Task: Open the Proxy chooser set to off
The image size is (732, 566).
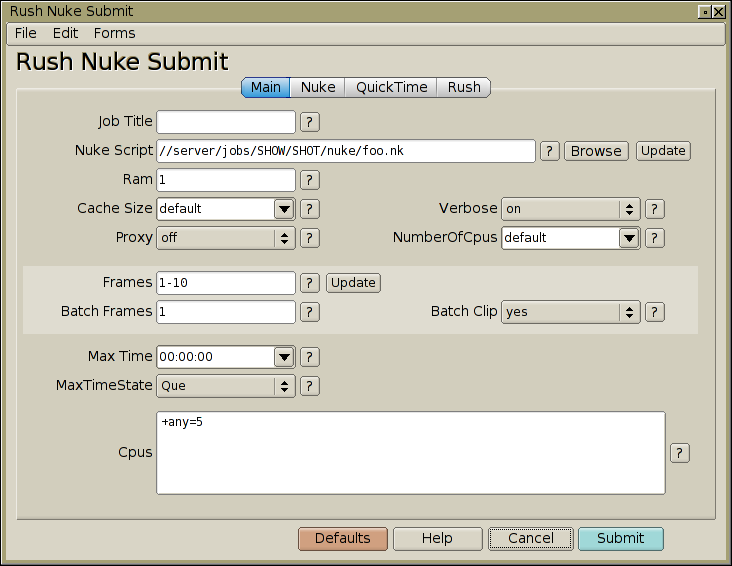Action: (x=226, y=238)
